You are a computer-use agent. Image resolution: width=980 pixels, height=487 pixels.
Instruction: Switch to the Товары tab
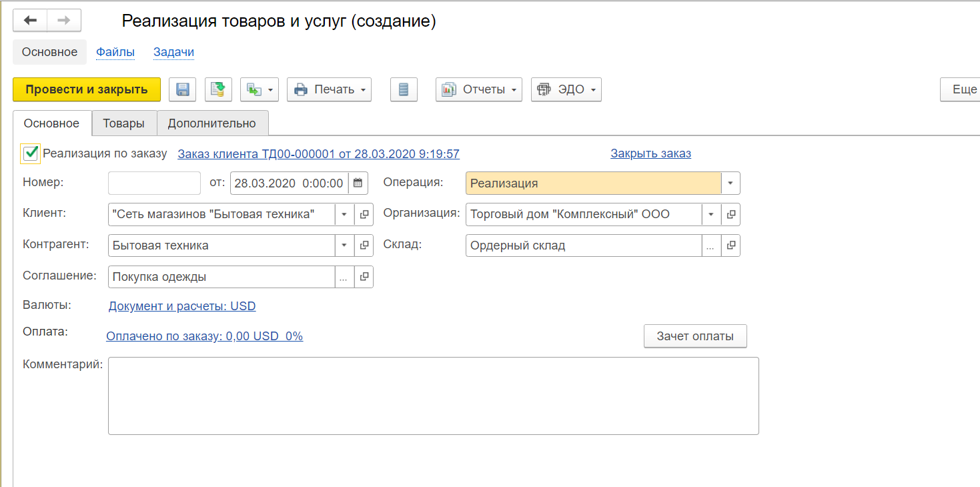[123, 123]
